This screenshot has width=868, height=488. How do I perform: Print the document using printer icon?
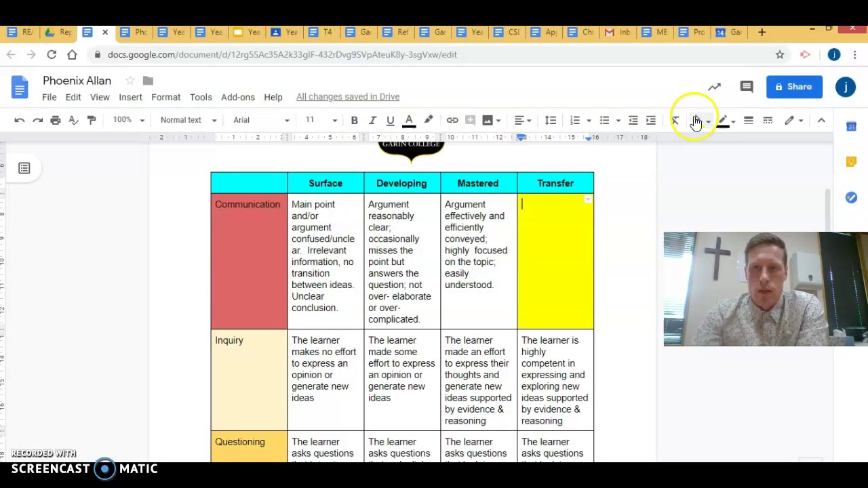[56, 120]
